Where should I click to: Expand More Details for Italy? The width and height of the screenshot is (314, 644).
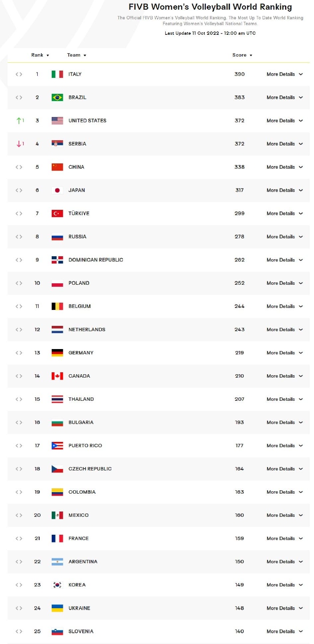(x=285, y=74)
